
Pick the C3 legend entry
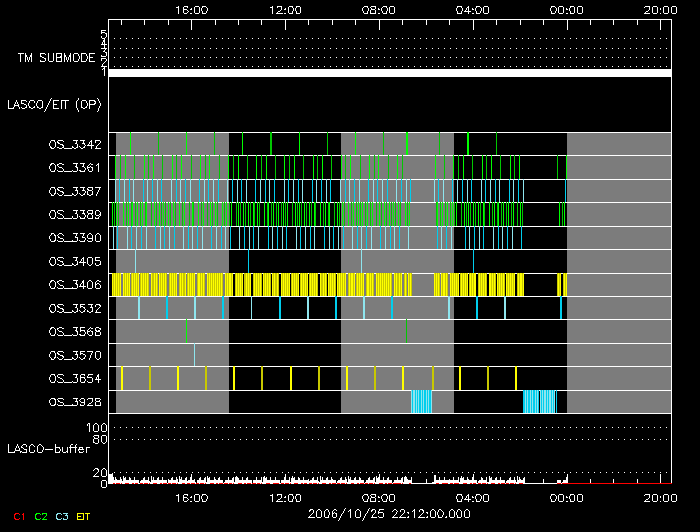point(64,517)
